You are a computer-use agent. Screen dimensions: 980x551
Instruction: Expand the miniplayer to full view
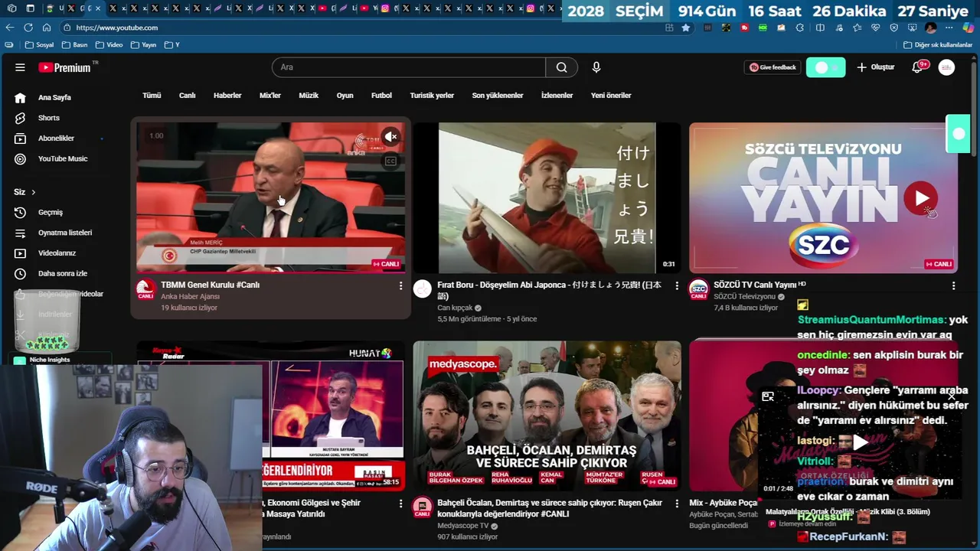[x=768, y=396]
